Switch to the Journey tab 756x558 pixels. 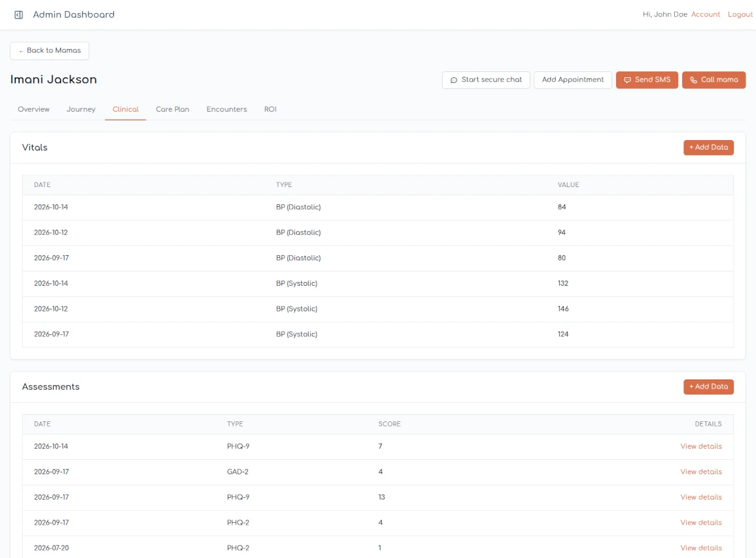pyautogui.click(x=81, y=109)
